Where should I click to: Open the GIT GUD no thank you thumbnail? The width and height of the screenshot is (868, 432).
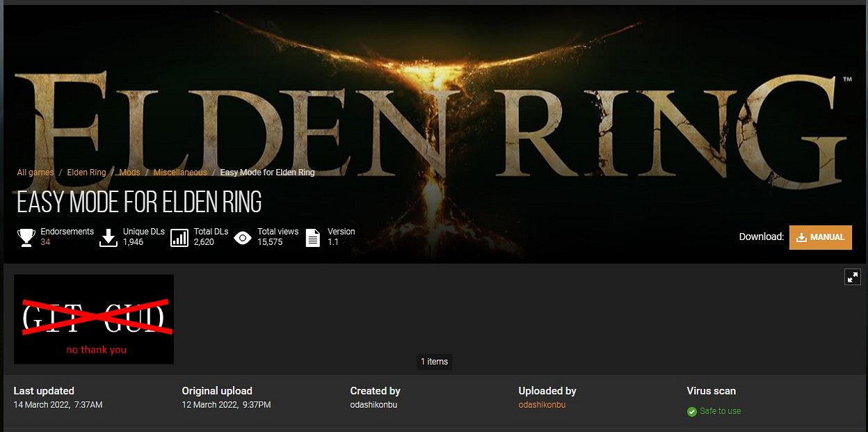click(94, 319)
